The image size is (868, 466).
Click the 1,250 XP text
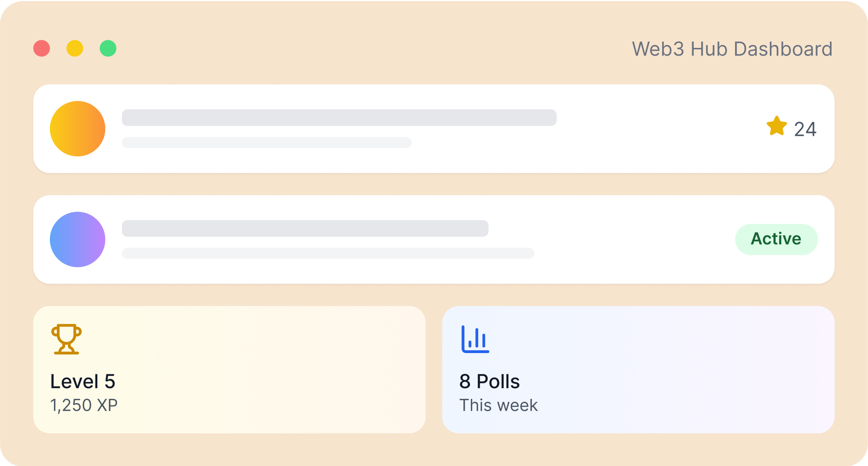[x=84, y=405]
